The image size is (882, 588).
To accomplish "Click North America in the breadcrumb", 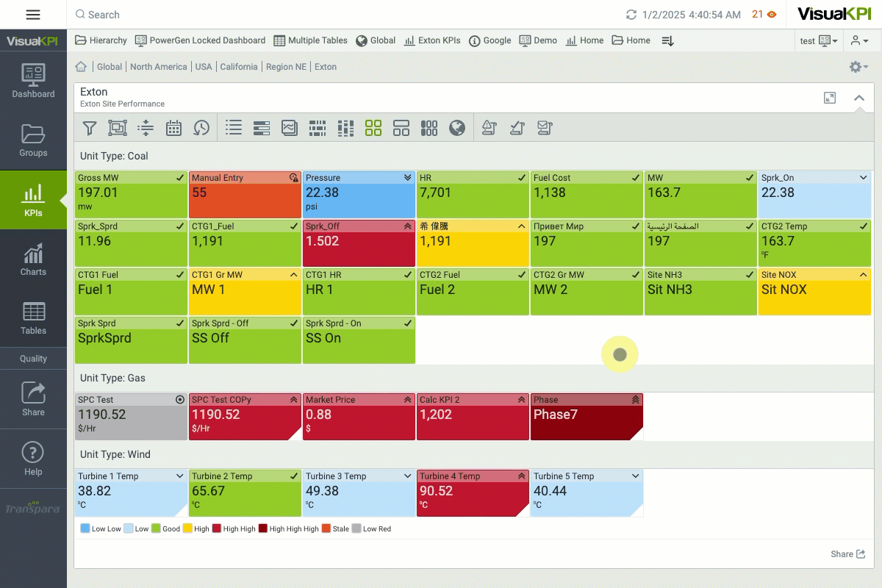I will click(159, 67).
